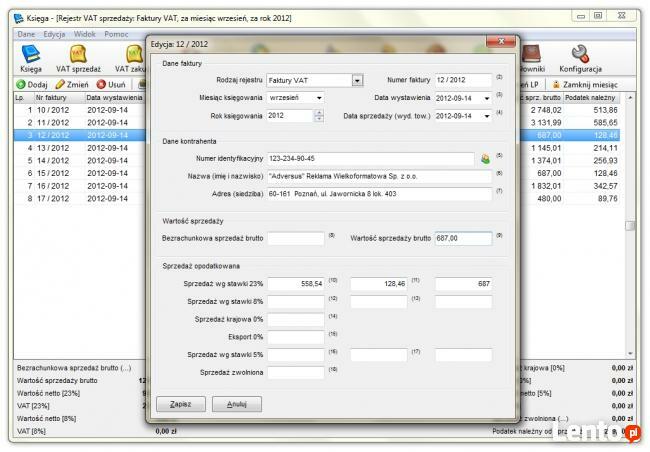Image resolution: width=650 pixels, height=452 pixels.
Task: Increase Rok księgowania with spinner arrow
Action: click(x=319, y=113)
